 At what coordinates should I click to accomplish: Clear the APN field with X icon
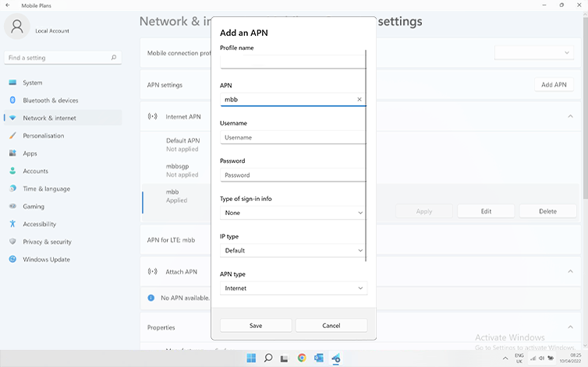point(360,100)
